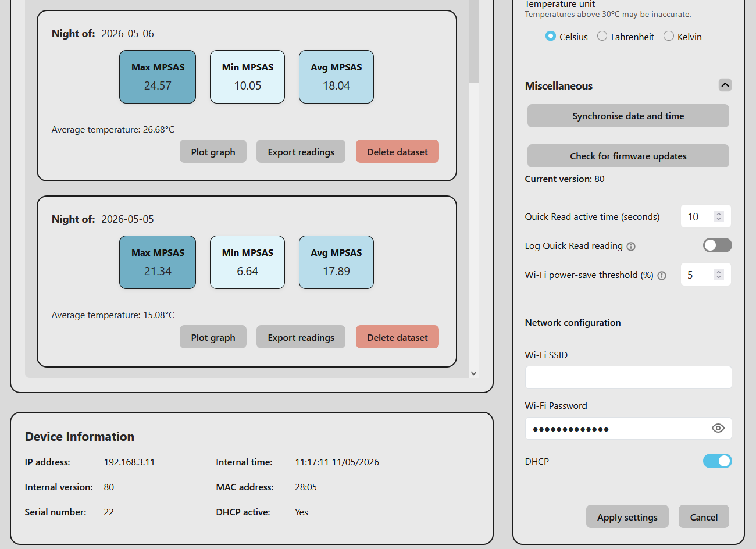Click 'Average temperature: 26.68°C' text
Screen dimensions: 756x549
[113, 130]
